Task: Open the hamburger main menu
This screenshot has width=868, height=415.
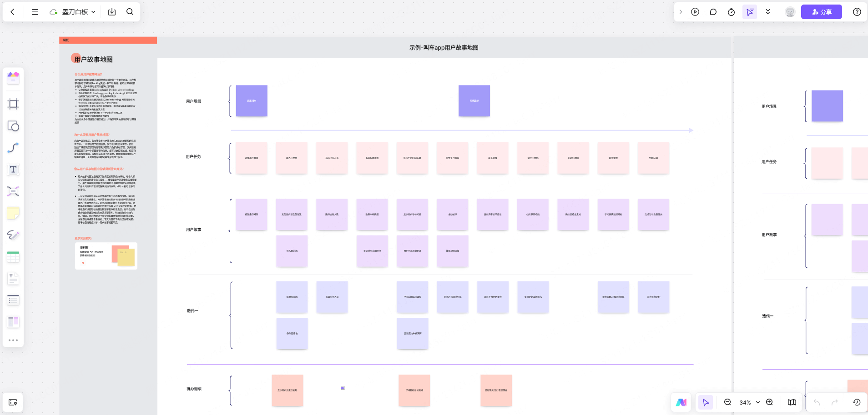Action: tap(35, 12)
